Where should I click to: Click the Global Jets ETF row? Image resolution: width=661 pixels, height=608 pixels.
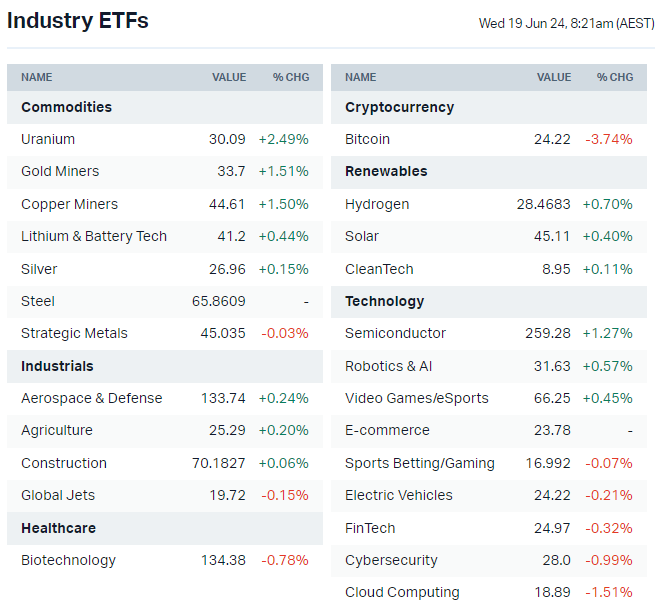[56, 495]
